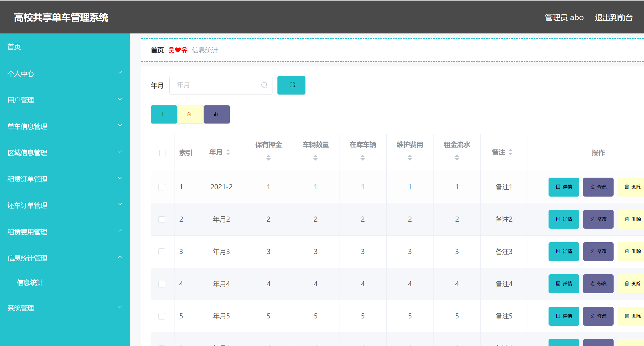Open the 首页 breadcrumb link

click(x=157, y=50)
